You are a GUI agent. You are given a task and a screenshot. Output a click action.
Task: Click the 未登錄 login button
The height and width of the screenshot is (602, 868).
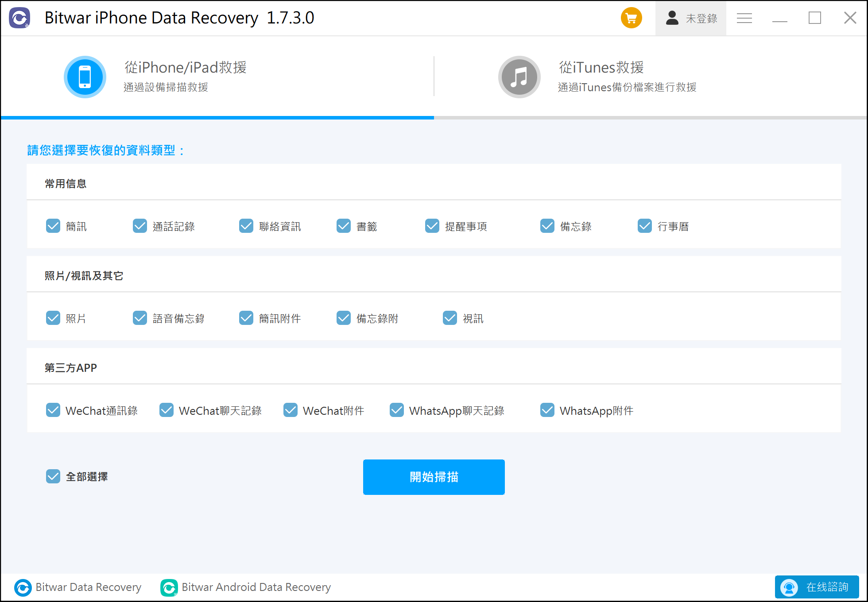[691, 18]
